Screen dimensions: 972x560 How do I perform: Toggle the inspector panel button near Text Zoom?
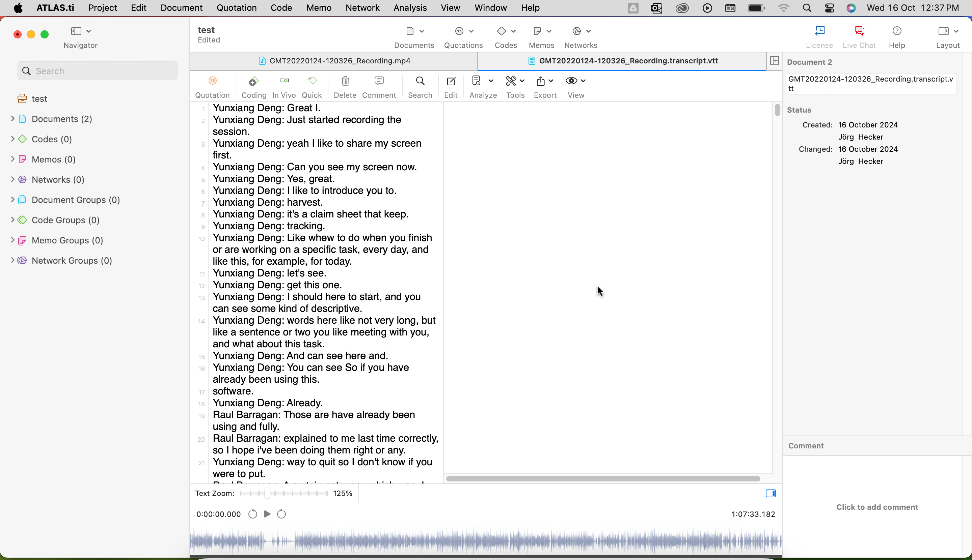[771, 494]
